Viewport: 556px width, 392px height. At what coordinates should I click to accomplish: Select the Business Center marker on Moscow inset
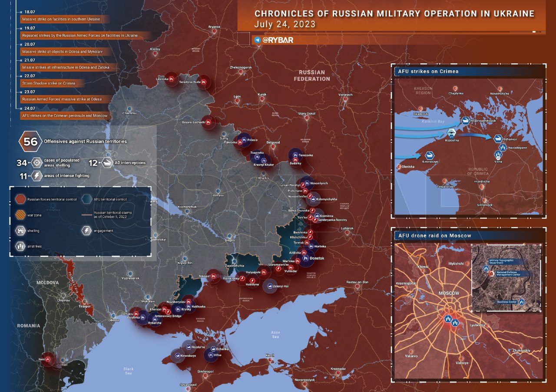(x=522, y=302)
